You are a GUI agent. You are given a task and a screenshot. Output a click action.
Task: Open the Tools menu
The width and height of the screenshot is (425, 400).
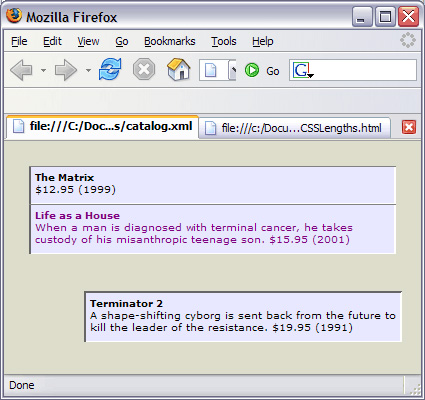224,41
